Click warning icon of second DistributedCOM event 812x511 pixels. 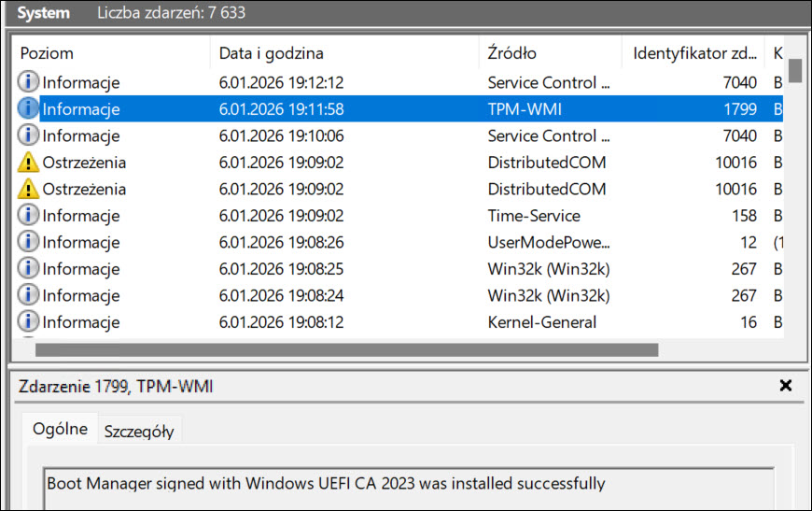29,190
